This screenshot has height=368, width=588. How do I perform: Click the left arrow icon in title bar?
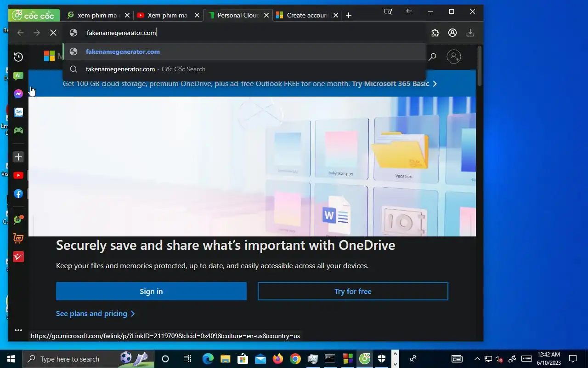pos(409,12)
